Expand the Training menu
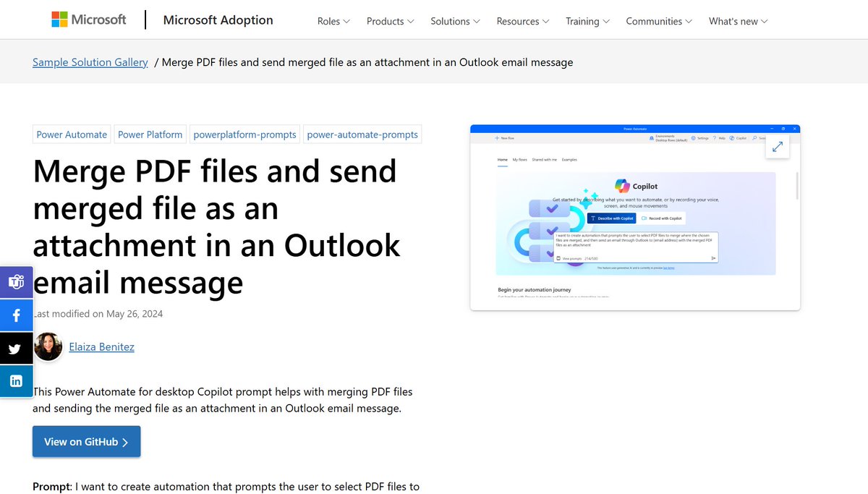 [587, 21]
